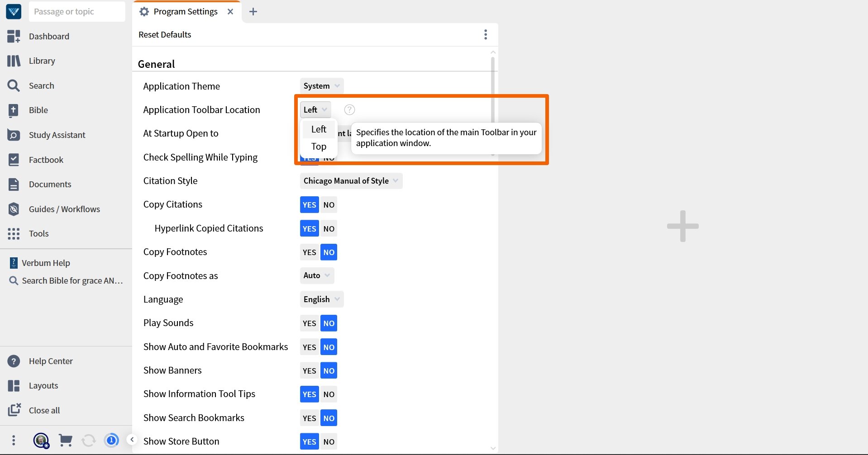The height and width of the screenshot is (455, 868).
Task: Click the Close all icon
Action: 14,410
